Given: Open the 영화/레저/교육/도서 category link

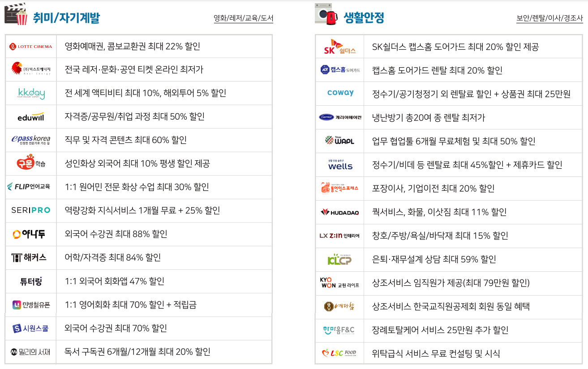Looking at the screenshot, I should click(243, 18).
